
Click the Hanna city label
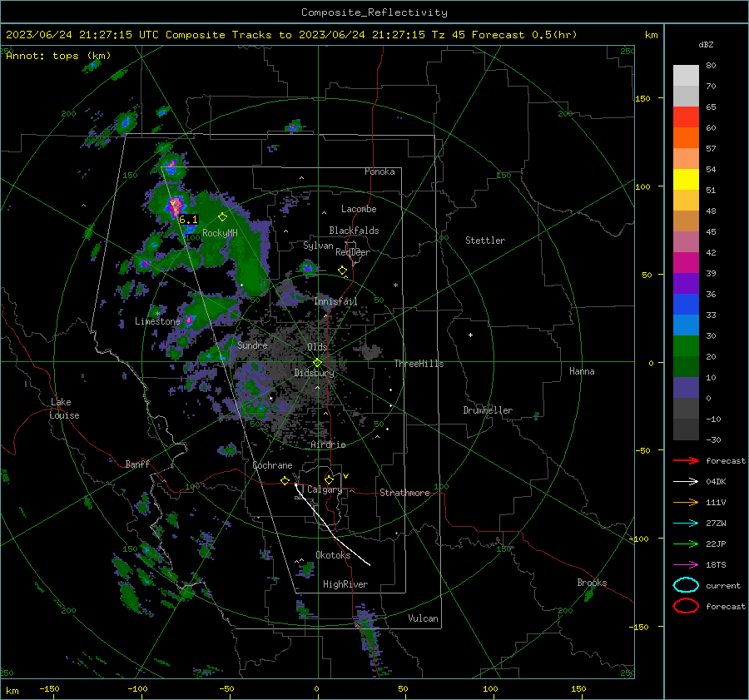pyautogui.click(x=582, y=371)
